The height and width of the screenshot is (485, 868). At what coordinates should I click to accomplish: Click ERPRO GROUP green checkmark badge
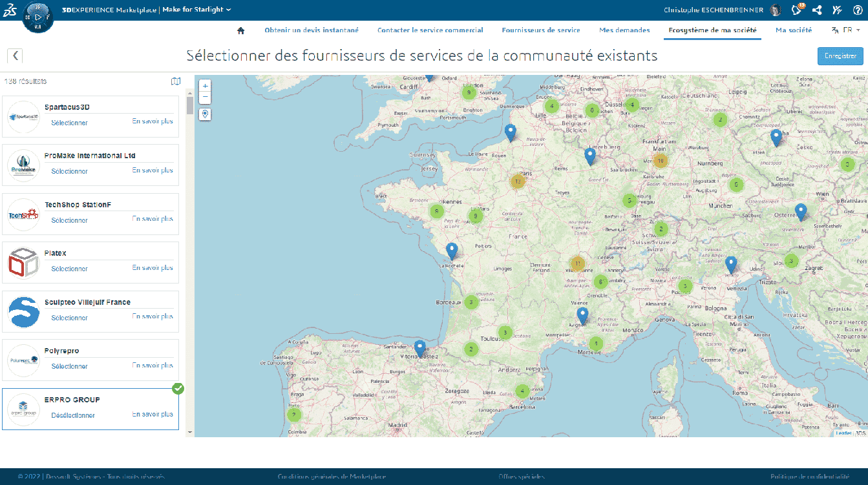(178, 388)
